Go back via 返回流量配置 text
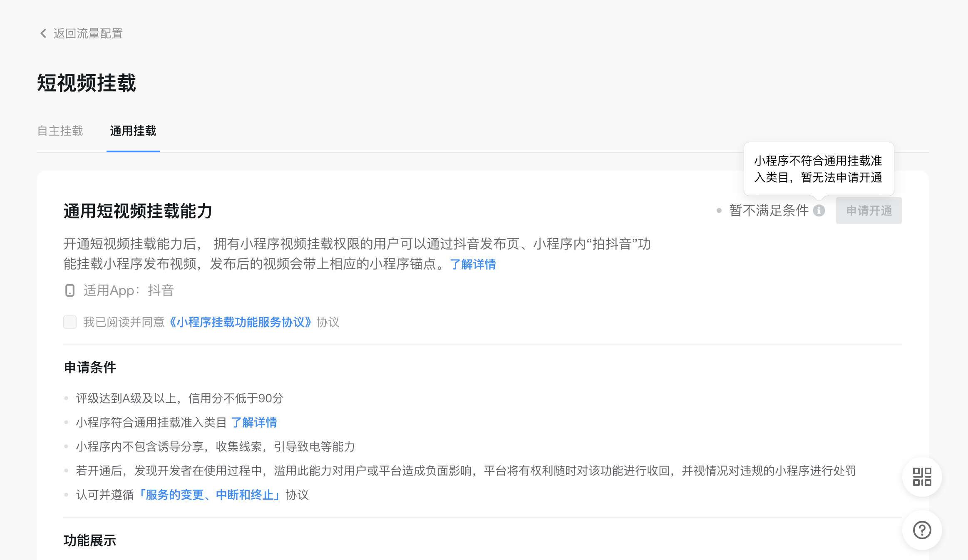This screenshot has width=968, height=560. pos(88,33)
